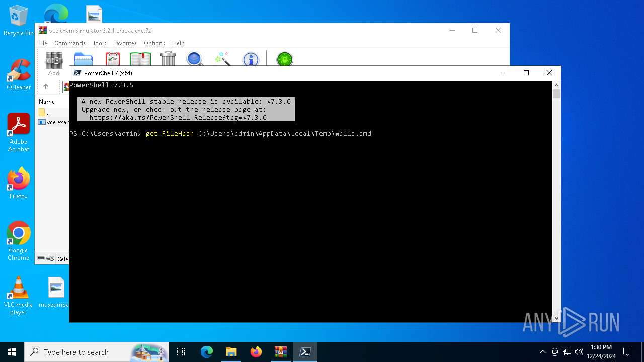644x362 pixels.
Task: Select the parent folder '..' row
Action: [53, 112]
